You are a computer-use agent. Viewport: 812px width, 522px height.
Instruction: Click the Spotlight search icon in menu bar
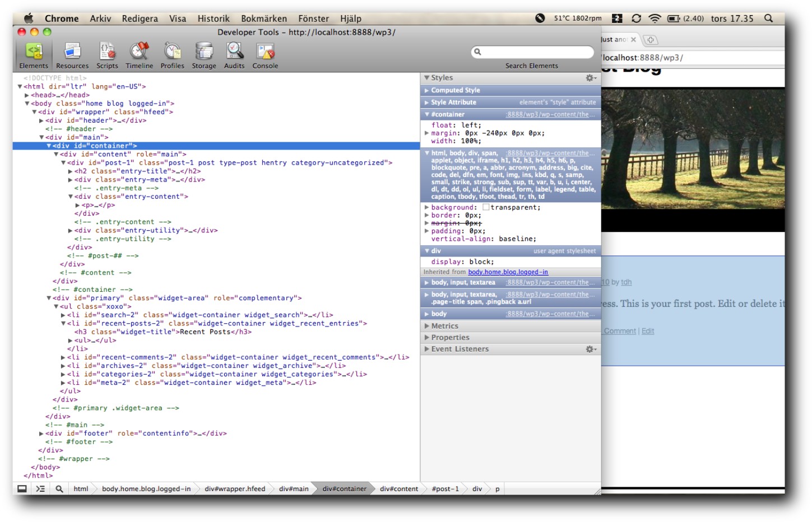pos(769,18)
